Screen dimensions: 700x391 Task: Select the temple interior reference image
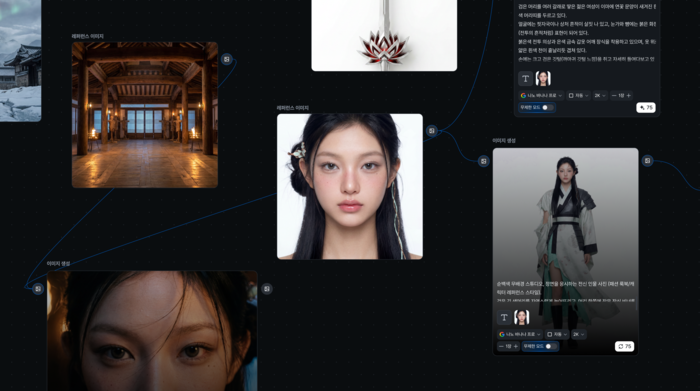point(145,115)
